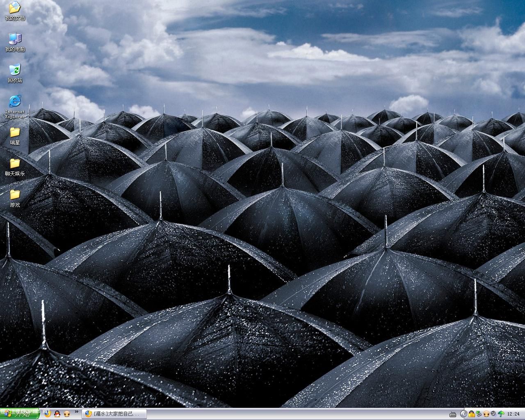Click the green arrow tray icon

click(479, 414)
